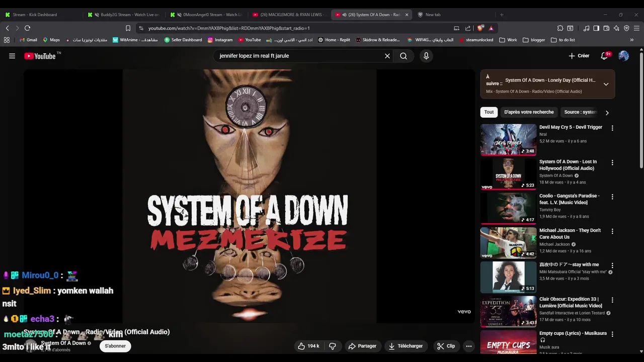Click the Brave Rewards triangle icon
Screen dimensions: 644x362
pos(491,28)
